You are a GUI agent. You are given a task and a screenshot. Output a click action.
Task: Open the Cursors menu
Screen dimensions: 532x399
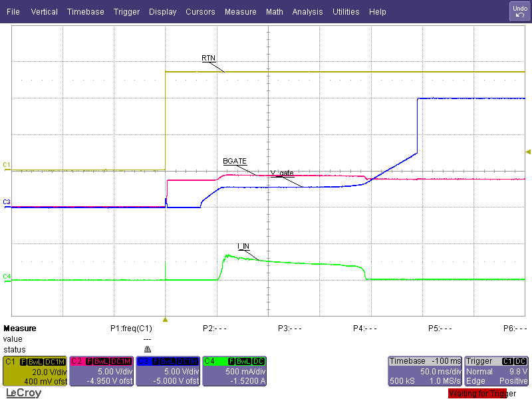[200, 12]
